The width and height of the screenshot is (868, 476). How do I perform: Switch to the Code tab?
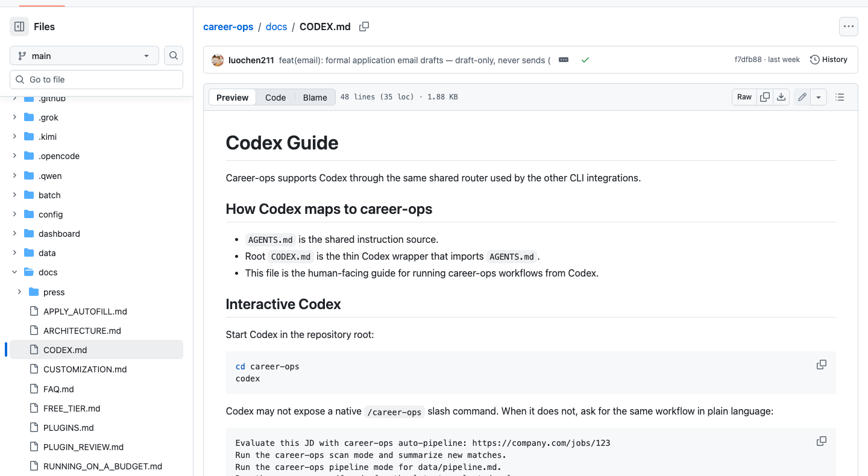coord(275,97)
